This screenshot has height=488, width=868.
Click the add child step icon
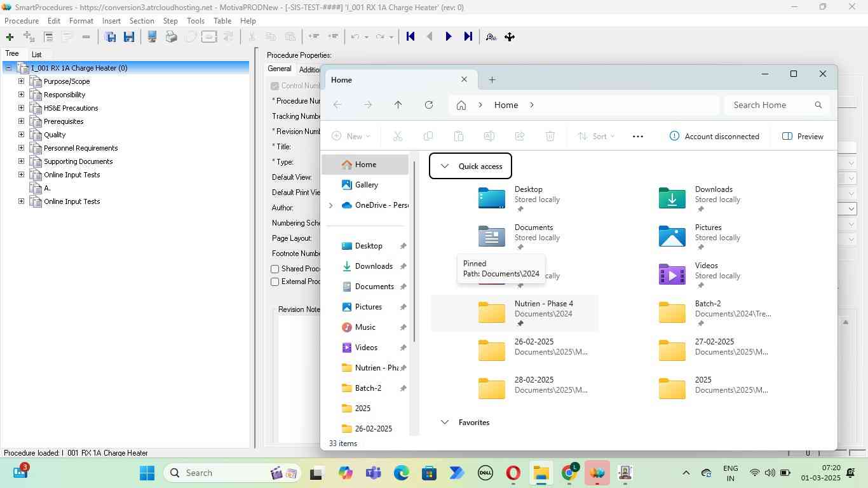[29, 37]
